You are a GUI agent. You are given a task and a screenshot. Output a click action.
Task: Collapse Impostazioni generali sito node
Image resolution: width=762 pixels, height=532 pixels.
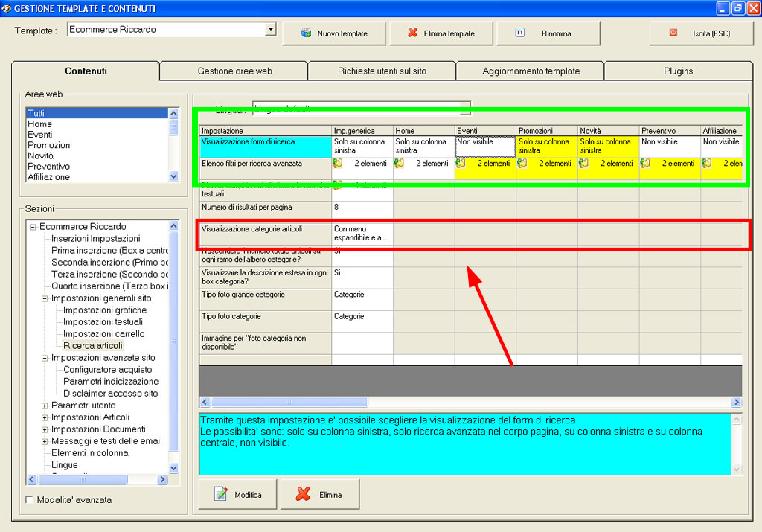45,298
